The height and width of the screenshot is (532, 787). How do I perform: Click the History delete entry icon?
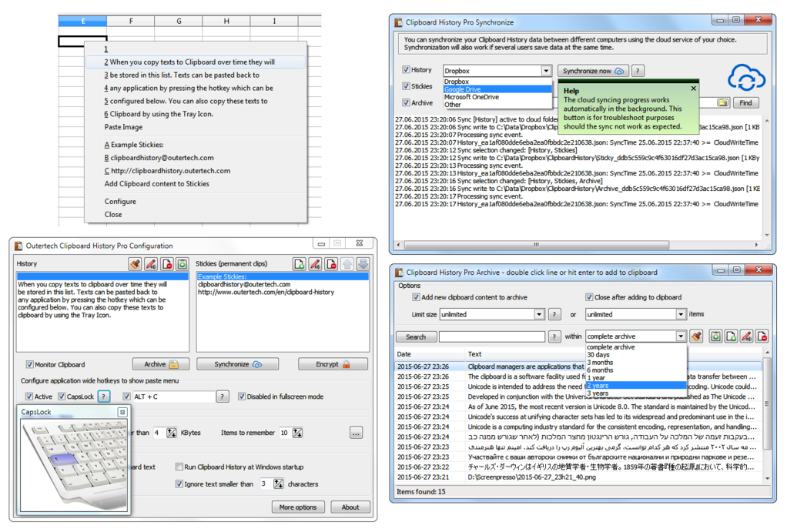[x=166, y=264]
